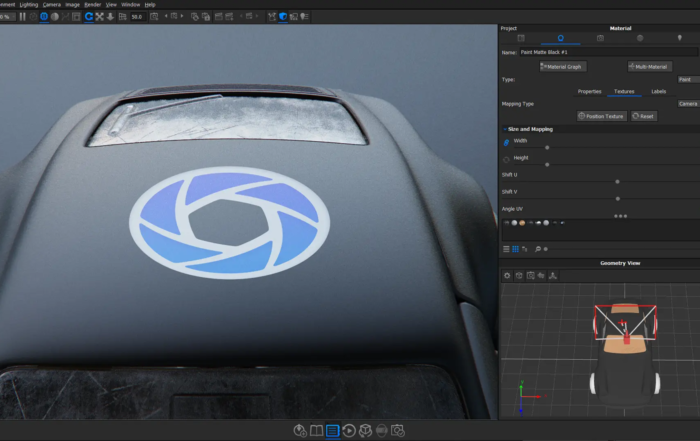Click the blue tumble camera tool
This screenshot has height=441, width=700.
point(89,17)
